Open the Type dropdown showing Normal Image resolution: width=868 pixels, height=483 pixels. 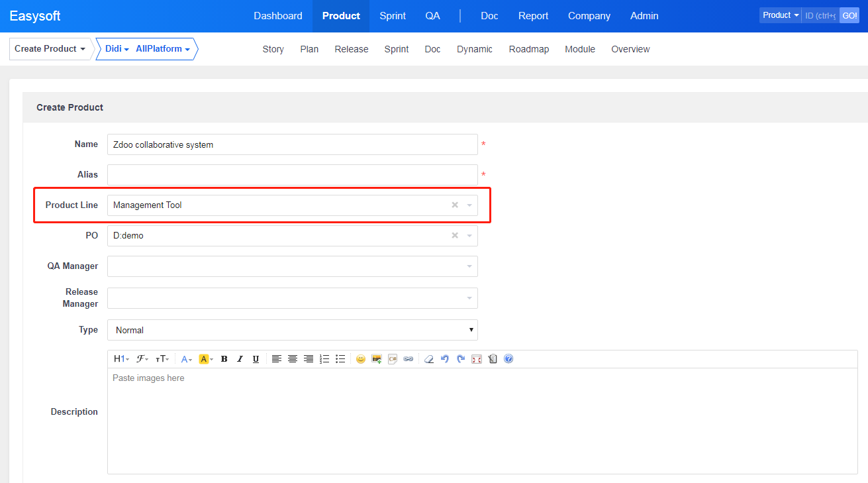pos(292,330)
